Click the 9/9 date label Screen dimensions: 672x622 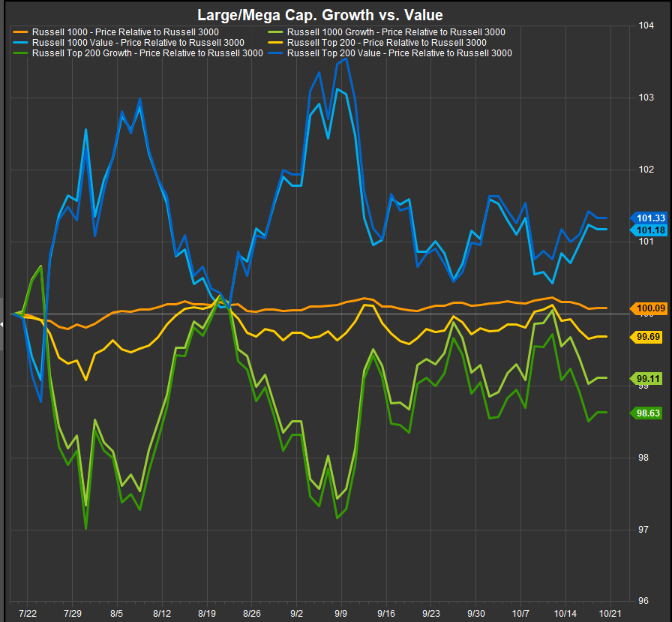pos(341,614)
